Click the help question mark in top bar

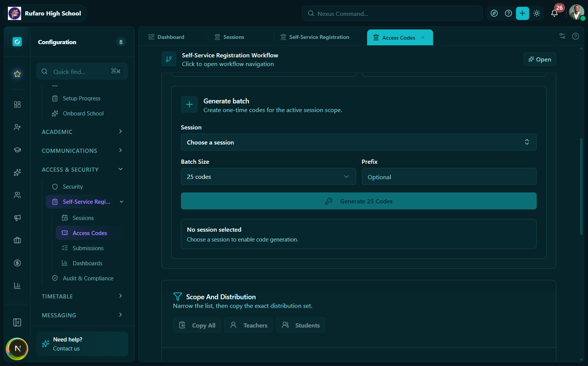tap(508, 14)
